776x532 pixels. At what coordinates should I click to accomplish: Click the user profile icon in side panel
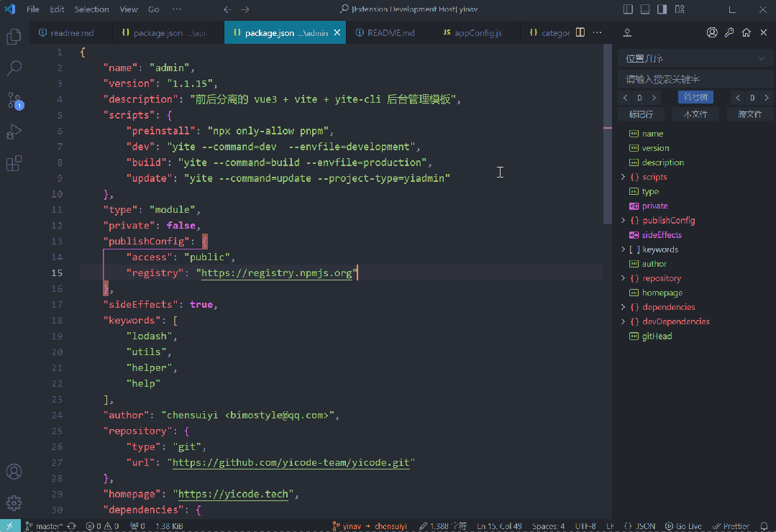712,32
